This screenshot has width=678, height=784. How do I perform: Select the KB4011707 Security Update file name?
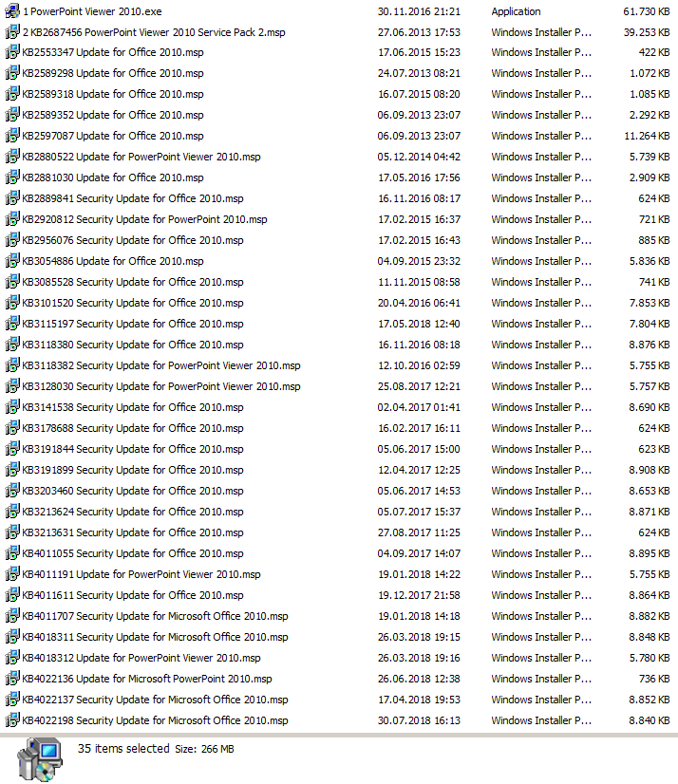pyautogui.click(x=155, y=616)
